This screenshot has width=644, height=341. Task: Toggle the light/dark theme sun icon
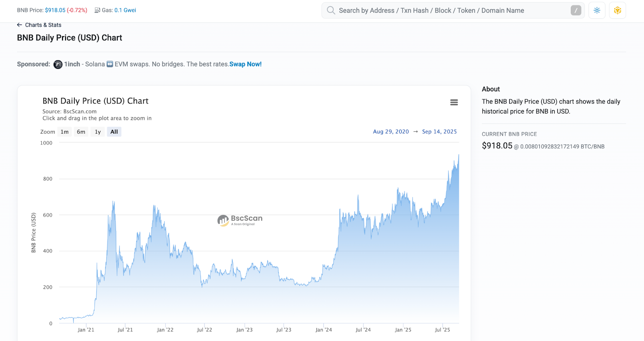click(x=597, y=10)
